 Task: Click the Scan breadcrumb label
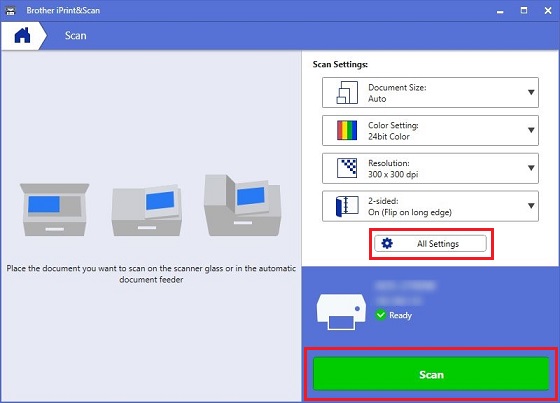tap(76, 36)
